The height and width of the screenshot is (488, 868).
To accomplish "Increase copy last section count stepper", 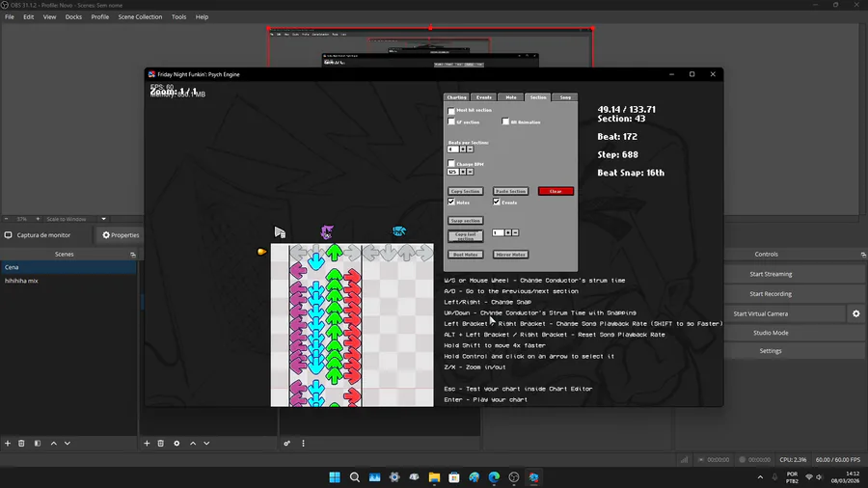I will click(x=508, y=232).
